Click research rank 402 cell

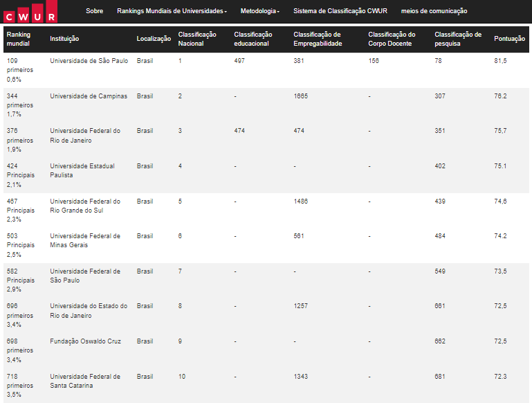pyautogui.click(x=440, y=166)
